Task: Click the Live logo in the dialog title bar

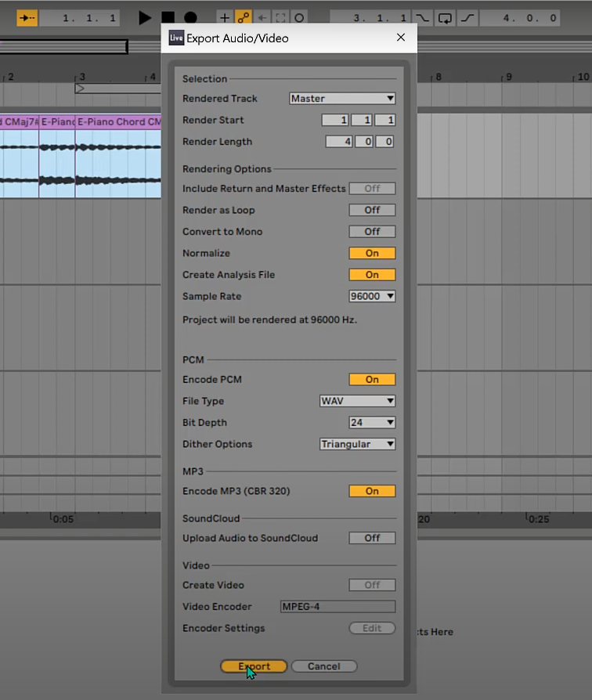Action: tap(176, 38)
